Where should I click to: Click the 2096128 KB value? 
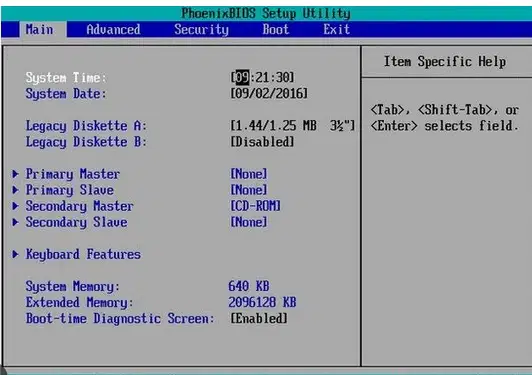click(x=262, y=302)
